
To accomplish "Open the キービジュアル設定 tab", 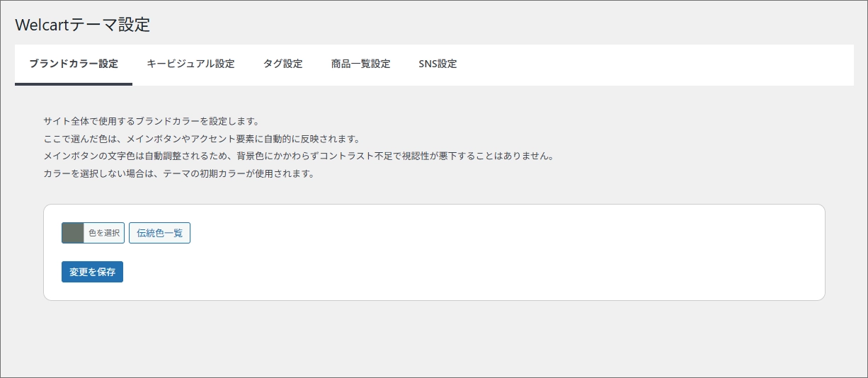I will coord(190,64).
